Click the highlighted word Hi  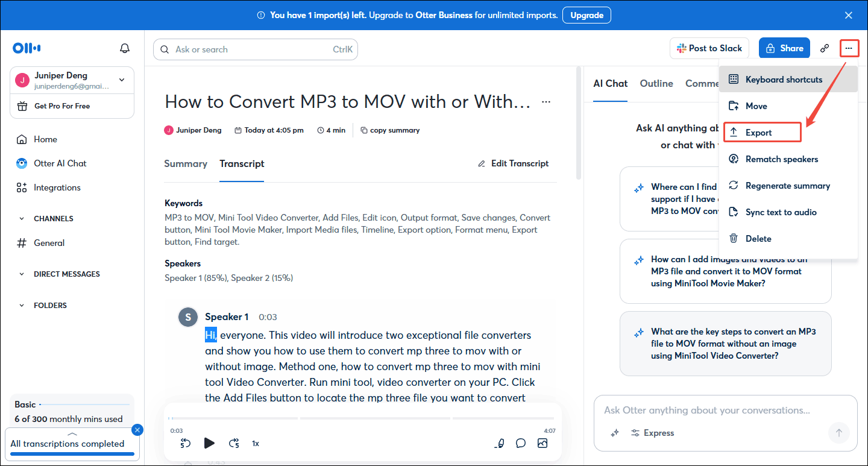coord(211,335)
